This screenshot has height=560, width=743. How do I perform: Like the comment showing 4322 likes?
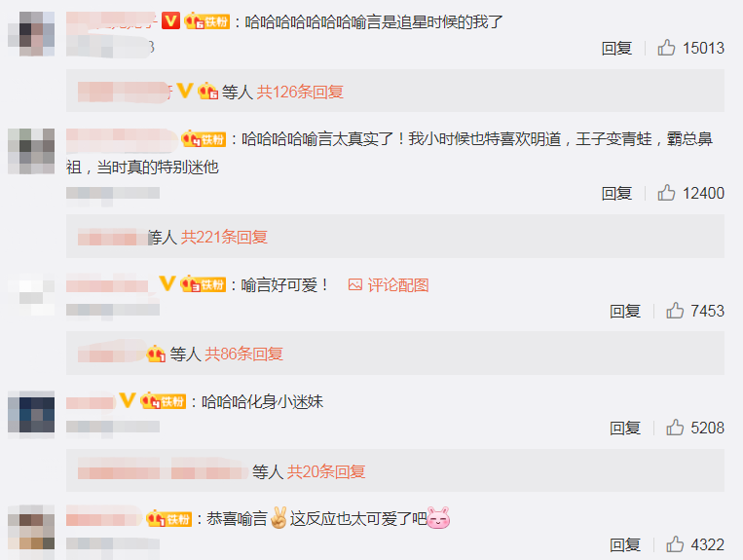(x=675, y=544)
